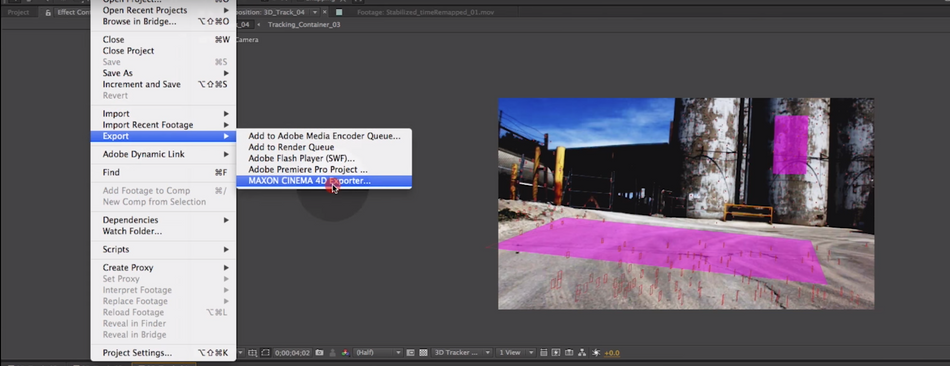
Task: Open the 1 View layout dropdown
Action: [515, 353]
